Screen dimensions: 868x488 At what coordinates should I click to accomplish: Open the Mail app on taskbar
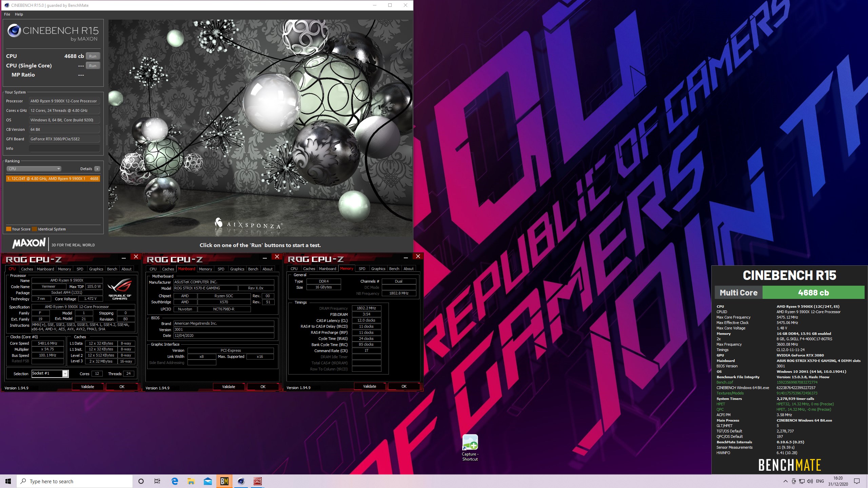(x=208, y=481)
